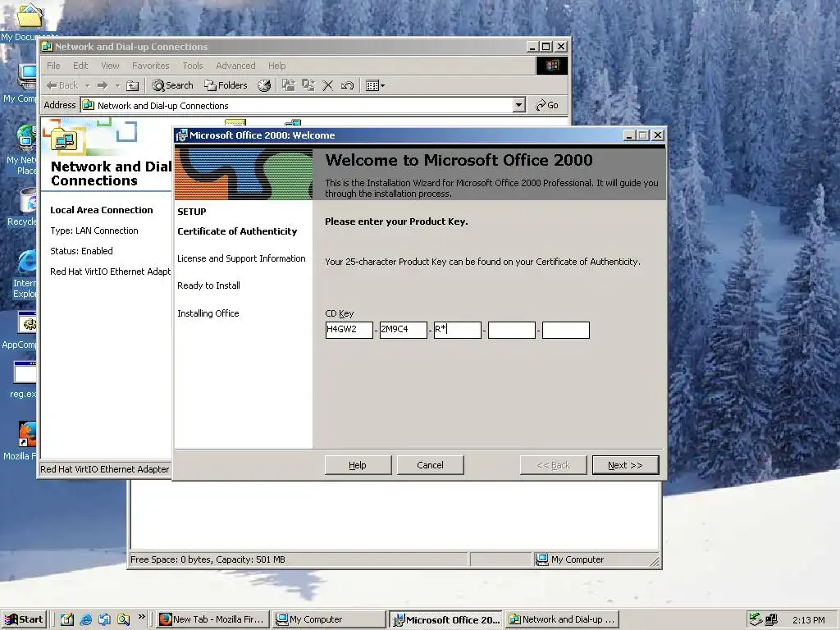Open the View menu in Network Connections
The width and height of the screenshot is (840, 630).
coord(110,66)
